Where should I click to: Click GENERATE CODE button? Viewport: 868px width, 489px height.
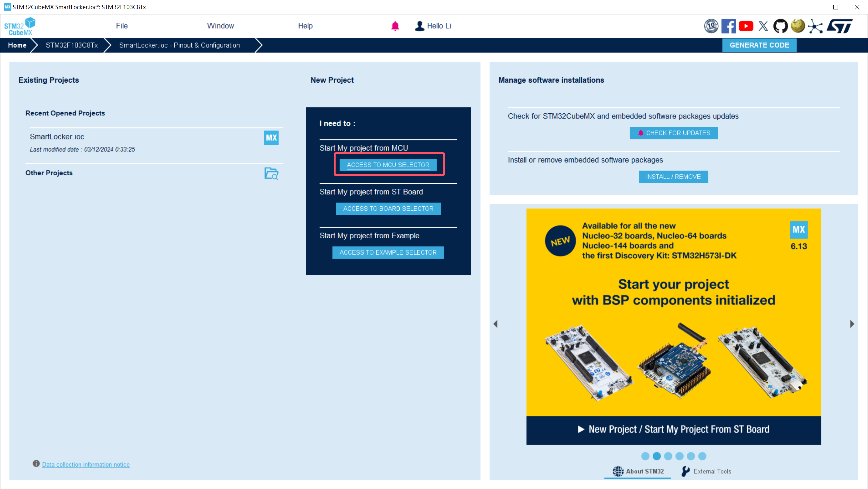click(759, 45)
